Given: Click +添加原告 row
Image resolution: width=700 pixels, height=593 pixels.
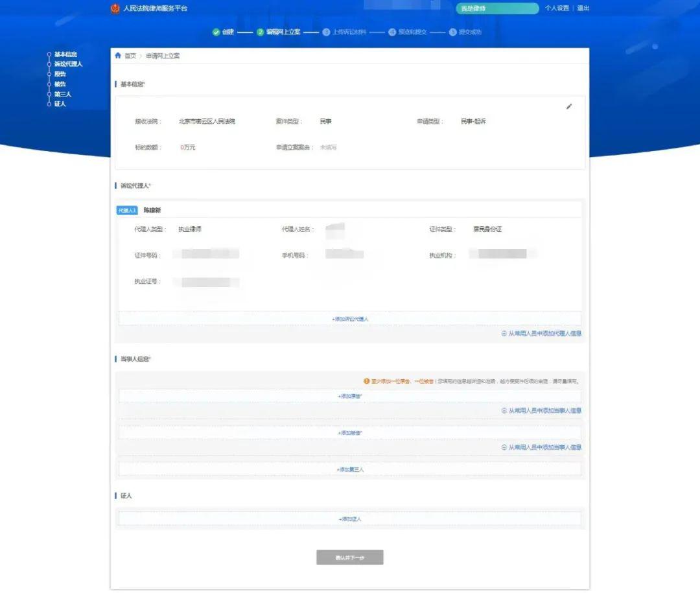Looking at the screenshot, I should click(350, 396).
